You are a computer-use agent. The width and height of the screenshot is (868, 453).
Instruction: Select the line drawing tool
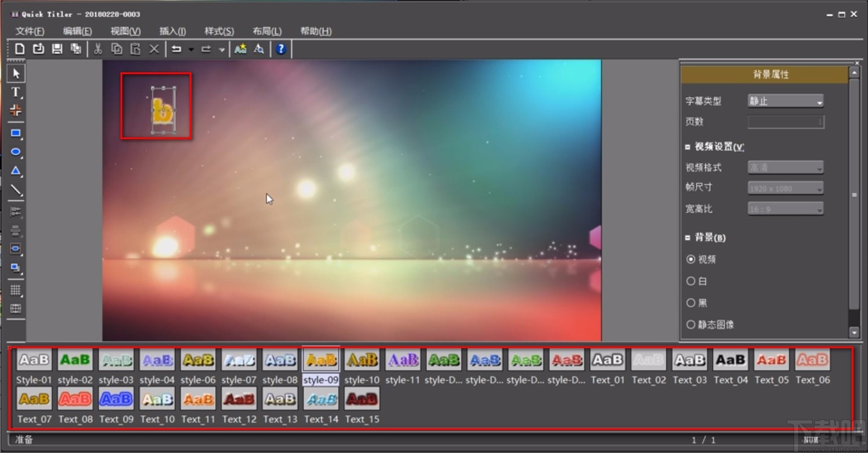16,191
